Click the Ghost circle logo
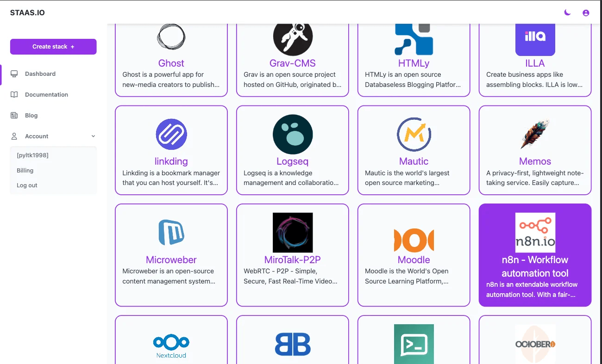 (x=171, y=36)
